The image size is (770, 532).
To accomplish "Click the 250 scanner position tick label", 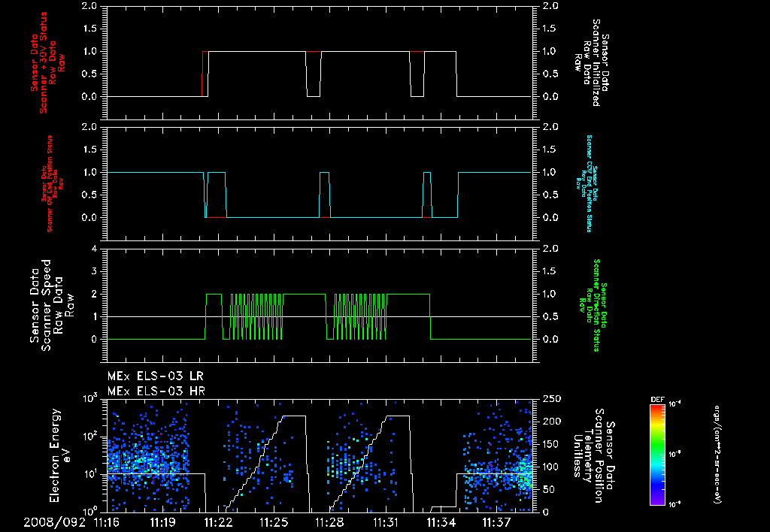I will click(551, 399).
